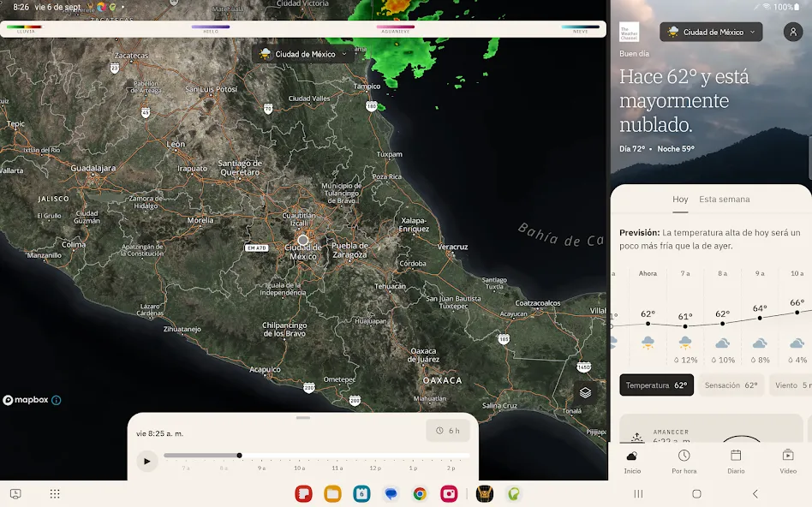Play the radar animation
This screenshot has width=812, height=507.
147,461
